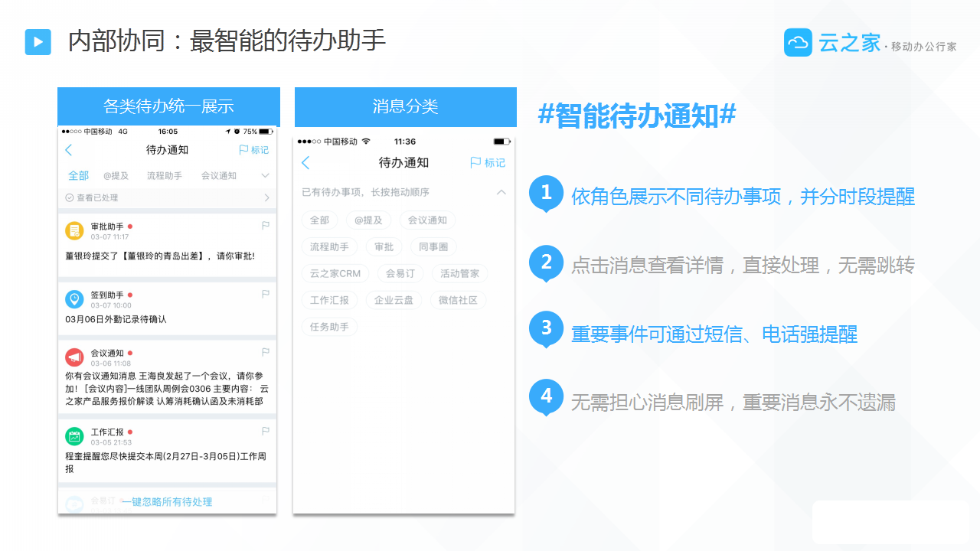Click numbered bubble 3 icon

[x=546, y=329]
